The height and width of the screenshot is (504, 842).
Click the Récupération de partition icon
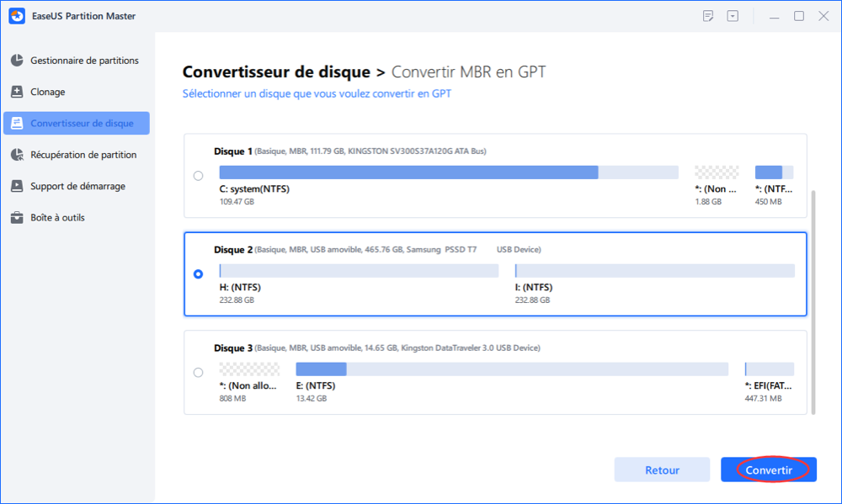click(17, 155)
